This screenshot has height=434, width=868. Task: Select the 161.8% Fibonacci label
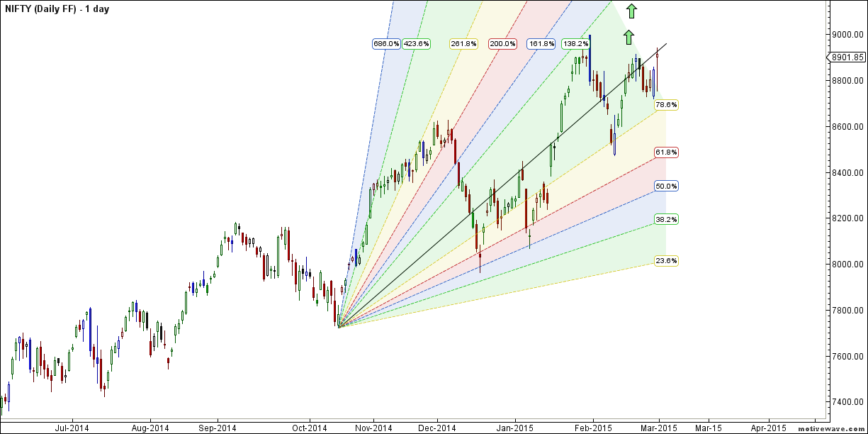tap(542, 43)
